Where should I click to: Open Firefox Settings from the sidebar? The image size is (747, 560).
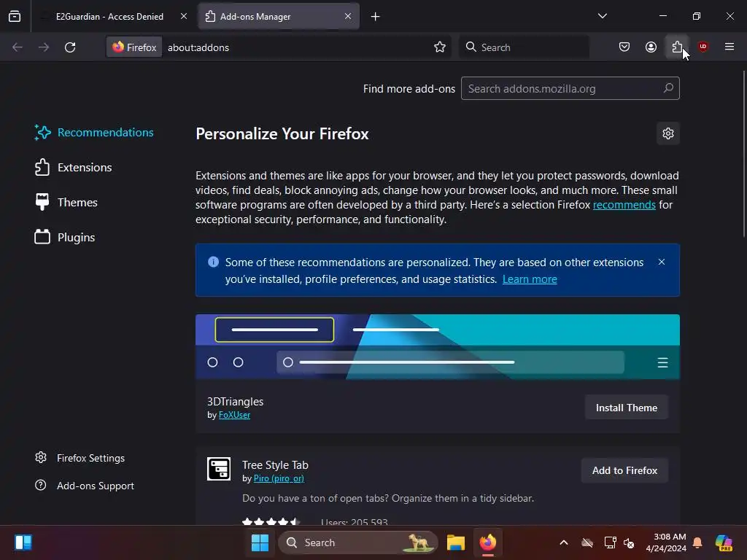pos(80,458)
